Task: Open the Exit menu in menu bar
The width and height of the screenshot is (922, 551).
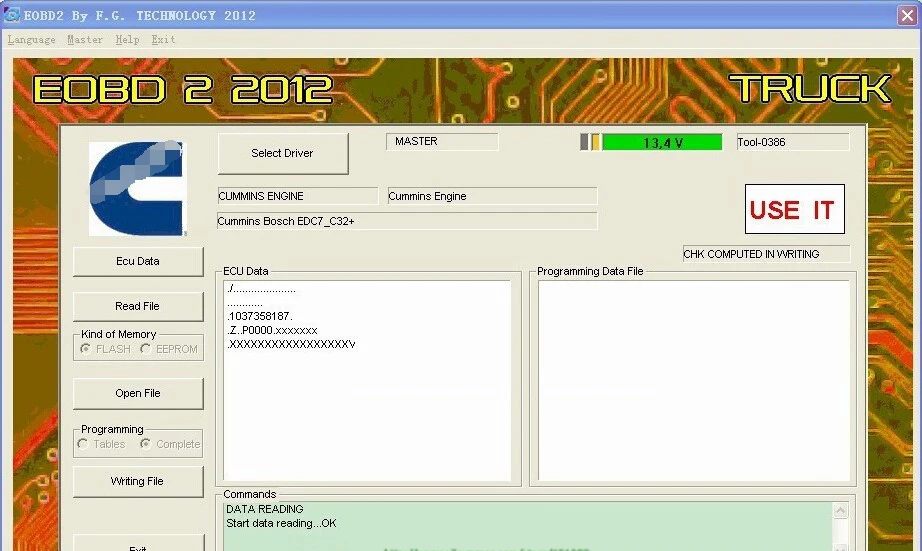Action: 163,39
